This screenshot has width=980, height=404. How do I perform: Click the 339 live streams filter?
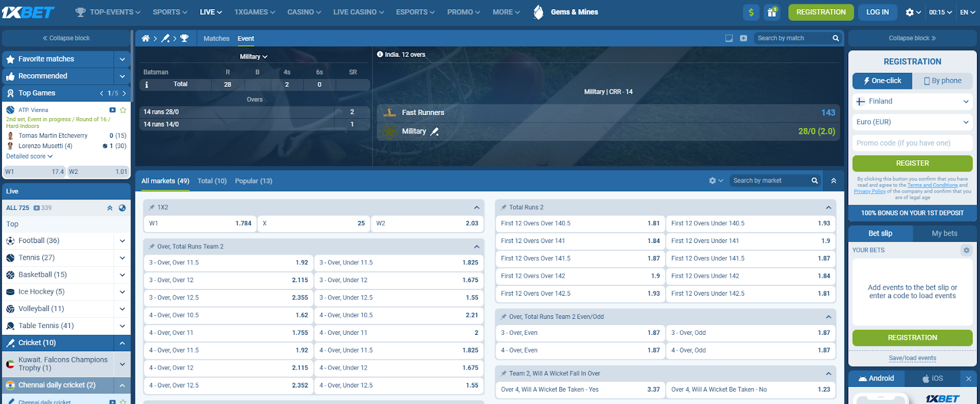(43, 208)
